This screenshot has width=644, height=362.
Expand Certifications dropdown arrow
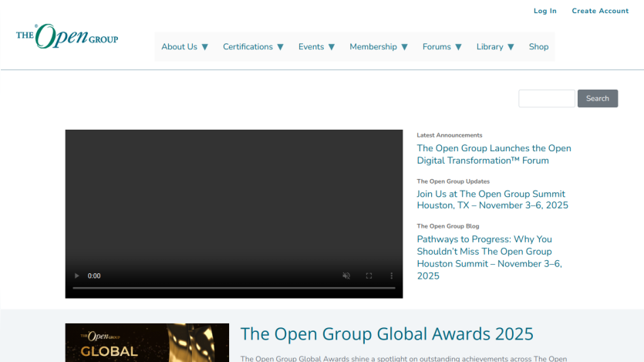(281, 47)
